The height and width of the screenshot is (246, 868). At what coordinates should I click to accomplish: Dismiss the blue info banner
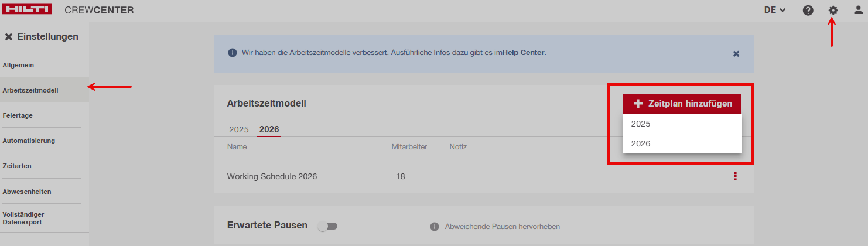point(736,53)
